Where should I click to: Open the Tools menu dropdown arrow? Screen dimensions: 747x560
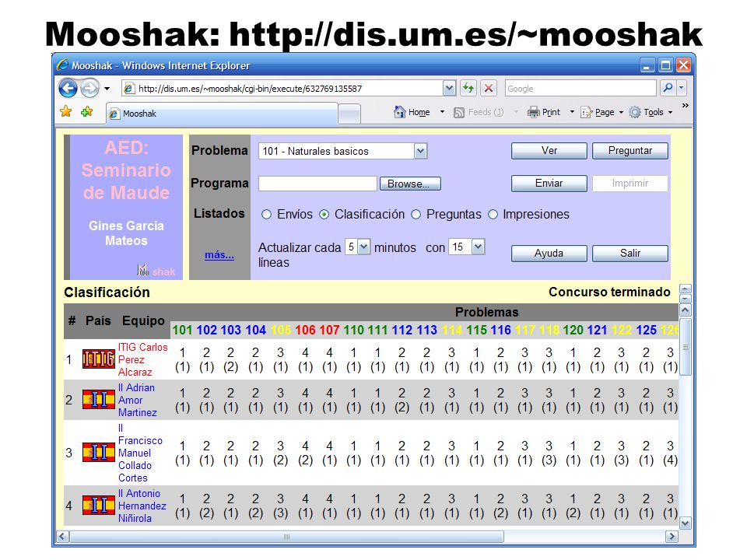coord(670,112)
